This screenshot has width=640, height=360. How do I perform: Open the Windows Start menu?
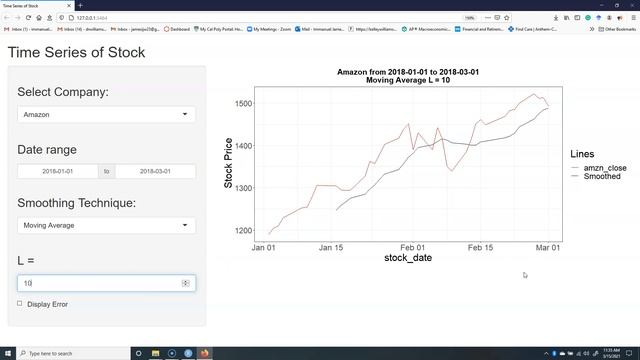tap(8, 353)
